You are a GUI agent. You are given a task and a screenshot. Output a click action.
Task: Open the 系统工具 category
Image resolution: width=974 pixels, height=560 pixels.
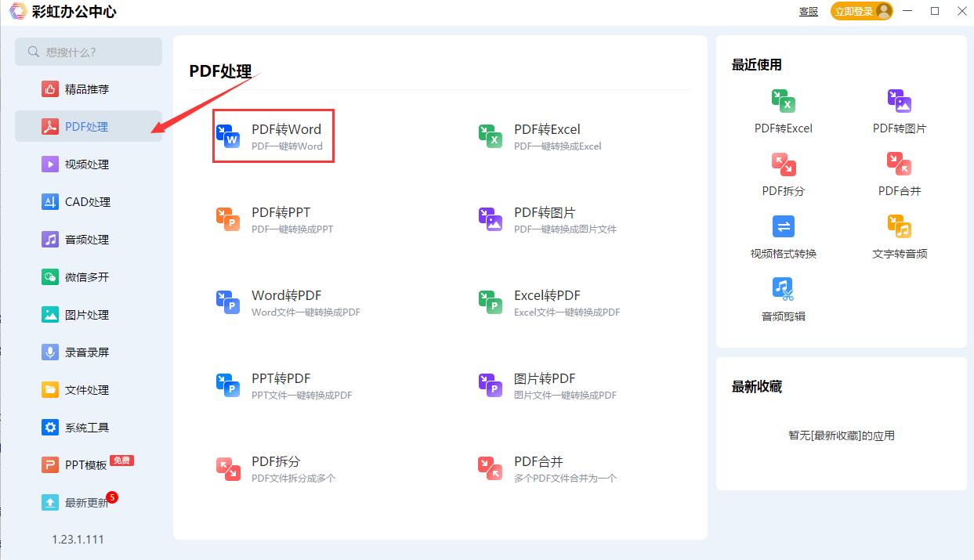[89, 427]
